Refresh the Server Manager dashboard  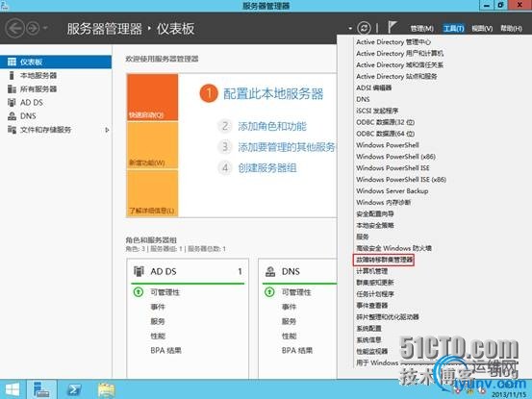pos(364,28)
